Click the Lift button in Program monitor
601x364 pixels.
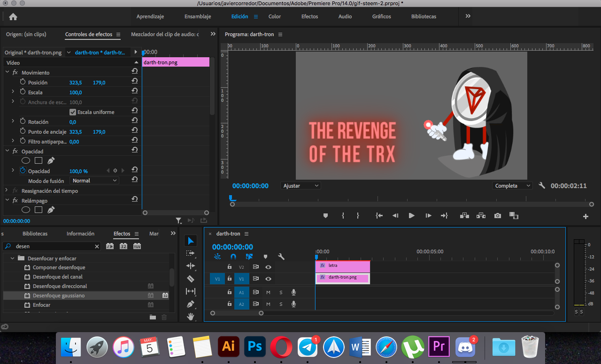(465, 216)
